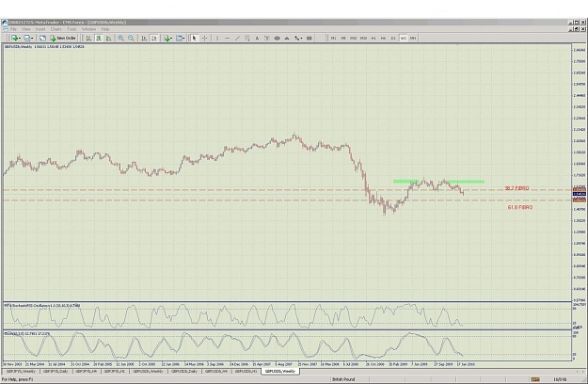
Task: Switch to GBPJPYb,Daily chart tab
Action: (x=56, y=371)
